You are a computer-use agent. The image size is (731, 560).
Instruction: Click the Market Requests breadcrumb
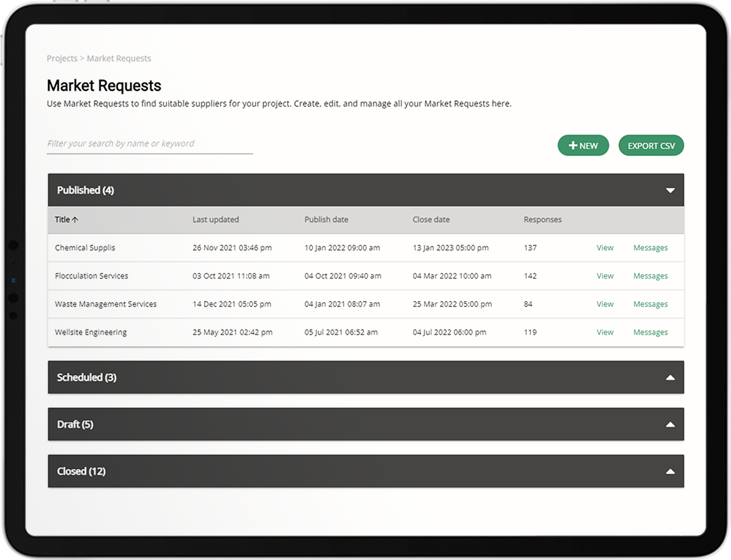click(x=119, y=58)
